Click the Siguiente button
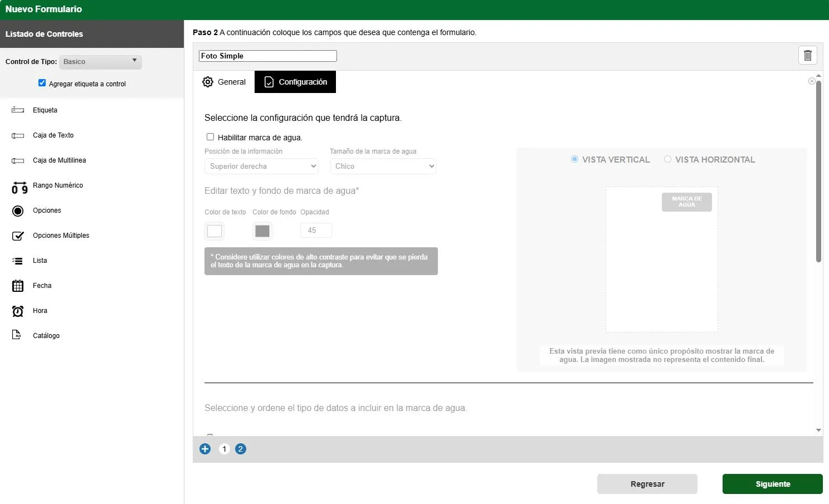Viewport: 829px width, 504px height. coord(773,484)
